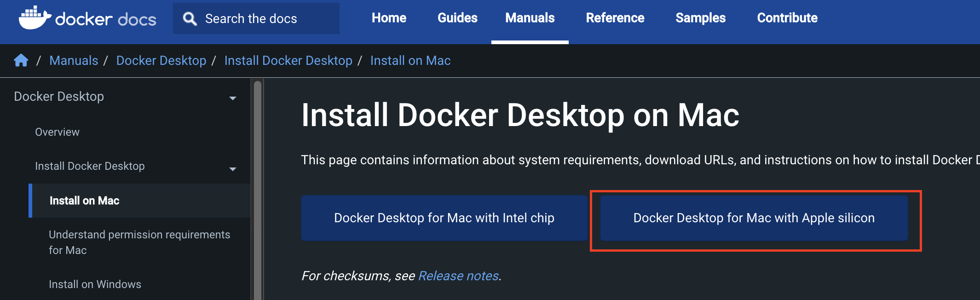Click Install on Mac breadcrumb link
This screenshot has height=300, width=980.
tap(410, 60)
